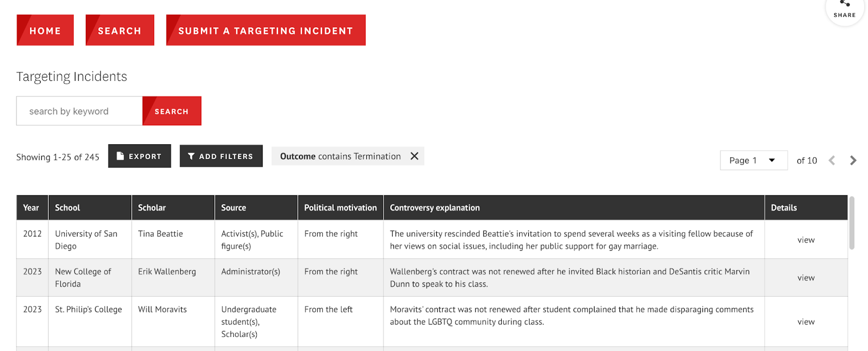Click the Undergraduate student(s), Scholar(s) cell
Screen dimensions: 868x351
[x=256, y=322]
